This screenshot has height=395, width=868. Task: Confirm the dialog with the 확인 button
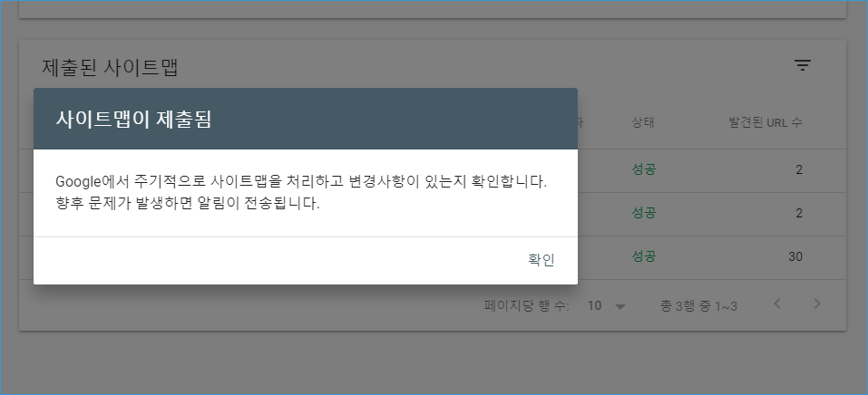541,260
